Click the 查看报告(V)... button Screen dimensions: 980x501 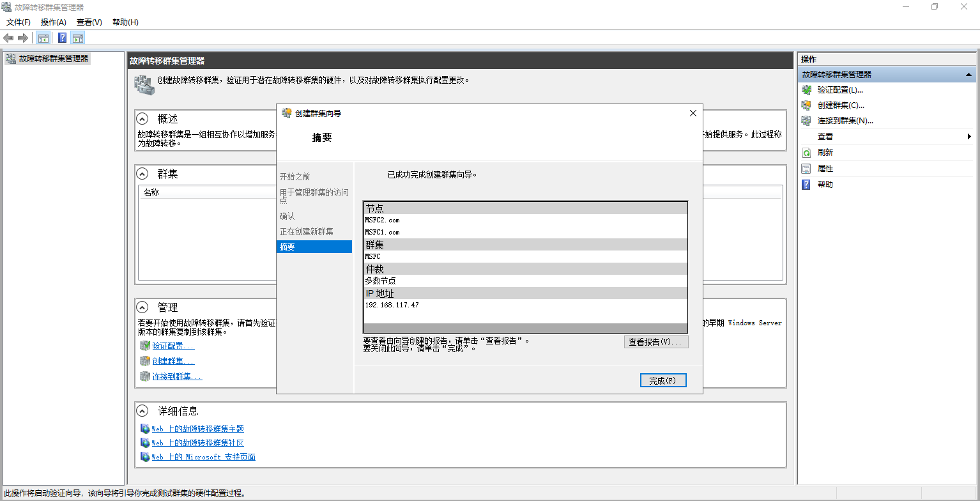pos(655,342)
